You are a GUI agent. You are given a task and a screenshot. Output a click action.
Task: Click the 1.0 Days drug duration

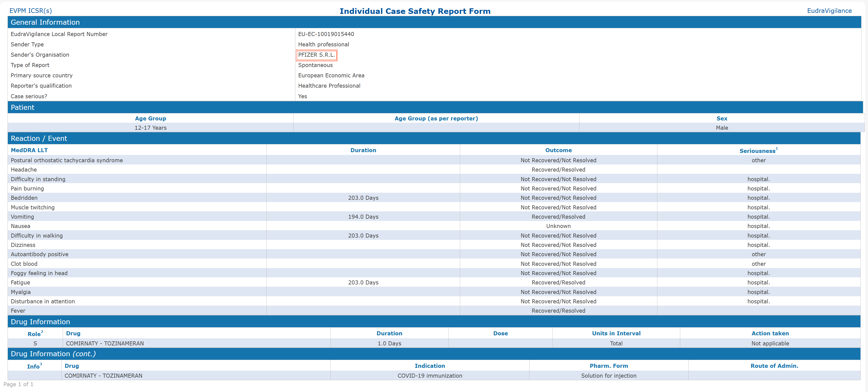tap(389, 344)
